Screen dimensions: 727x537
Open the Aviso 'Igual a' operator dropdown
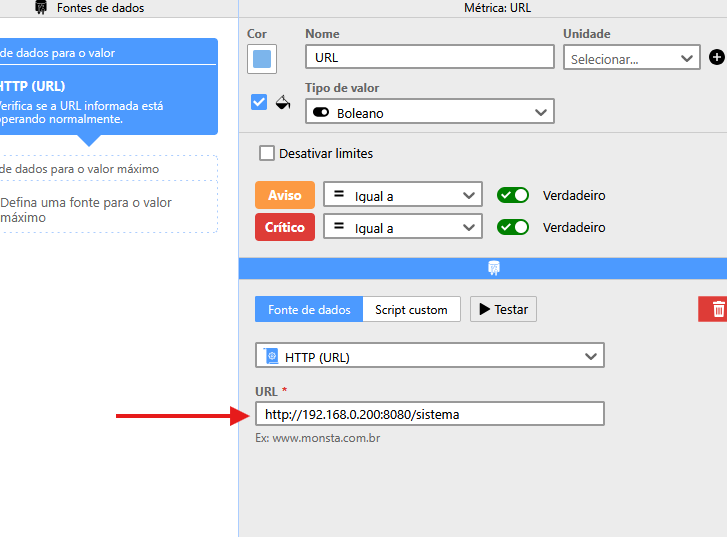tap(403, 195)
